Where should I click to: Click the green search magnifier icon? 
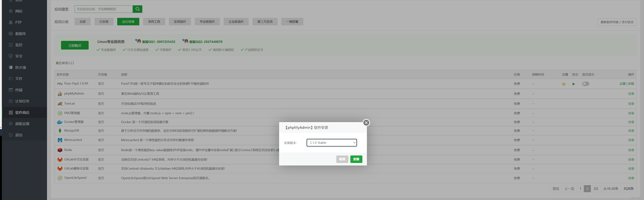point(137,9)
